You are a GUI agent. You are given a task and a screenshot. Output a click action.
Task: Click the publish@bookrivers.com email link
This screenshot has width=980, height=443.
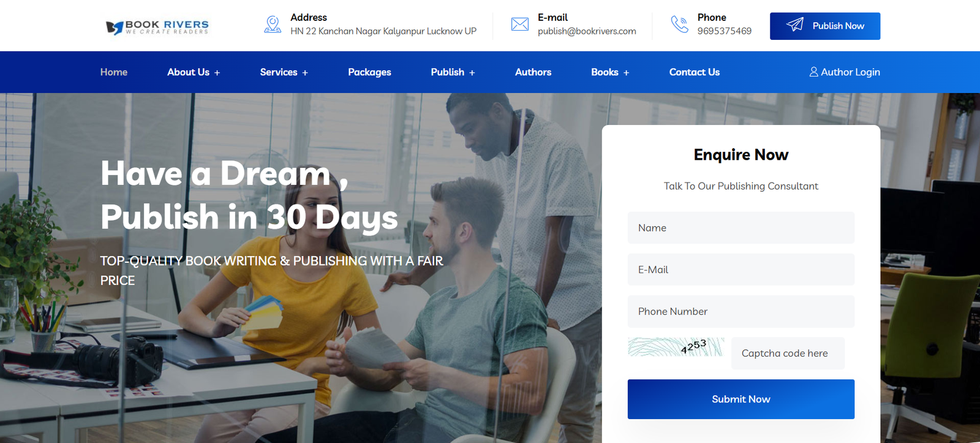(x=587, y=31)
